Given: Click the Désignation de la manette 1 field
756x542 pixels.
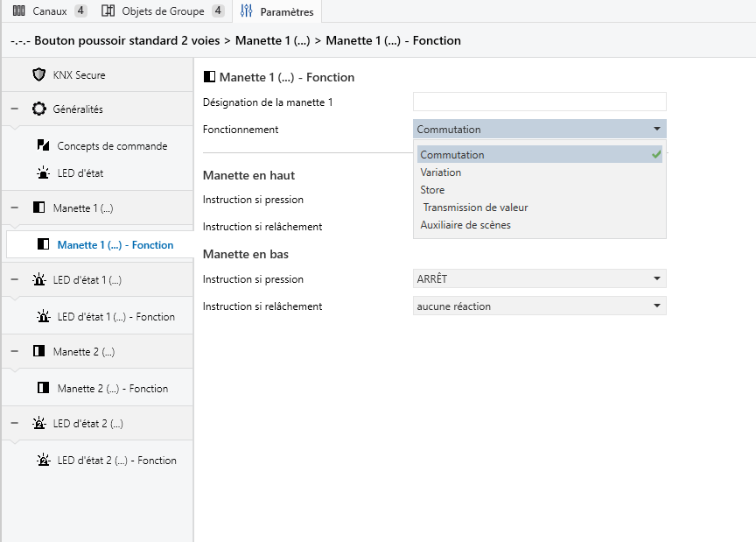Looking at the screenshot, I should (x=539, y=102).
